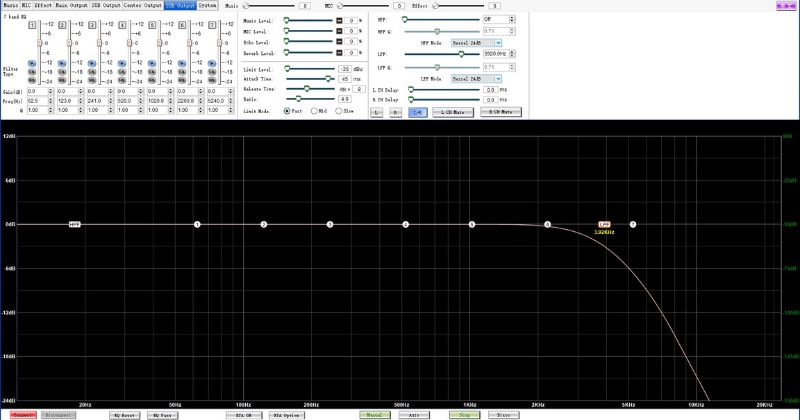Screen dimensions: 800x420
Task: Click the LPF node marker on the curve
Action: click(x=603, y=224)
